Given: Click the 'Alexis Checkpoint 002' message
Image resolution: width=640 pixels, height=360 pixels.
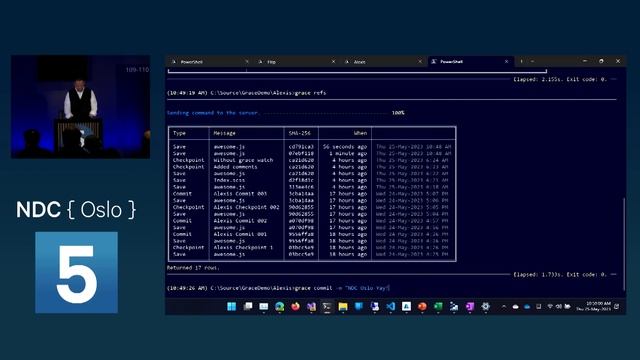Looking at the screenshot, I should (247, 207).
